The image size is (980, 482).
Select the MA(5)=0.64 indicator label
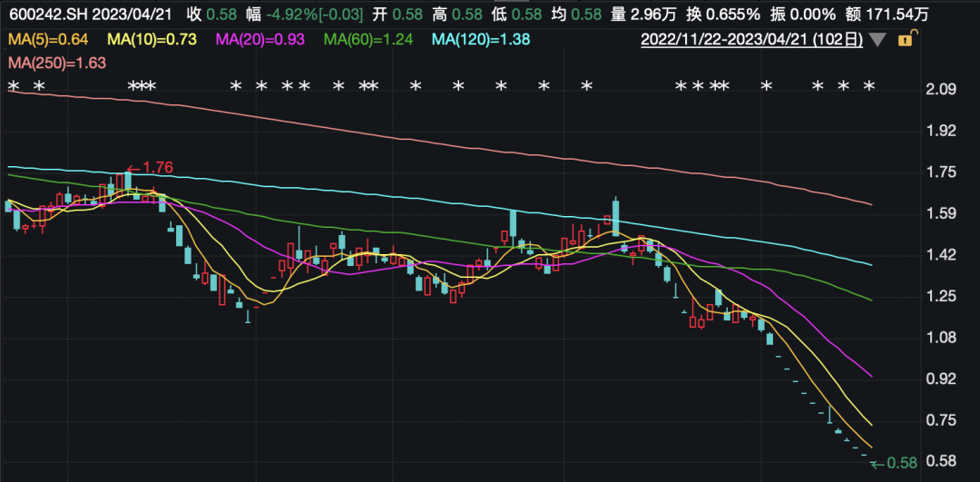[48, 40]
